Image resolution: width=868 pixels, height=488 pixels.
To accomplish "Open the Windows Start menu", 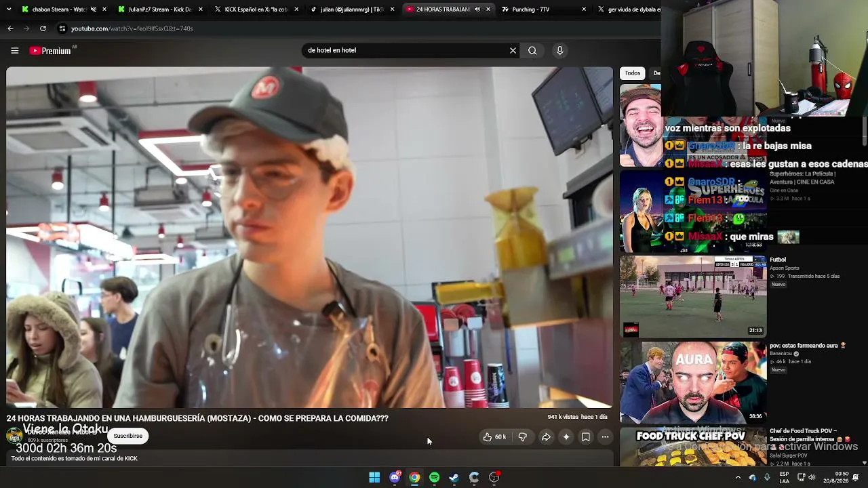I will 374,477.
